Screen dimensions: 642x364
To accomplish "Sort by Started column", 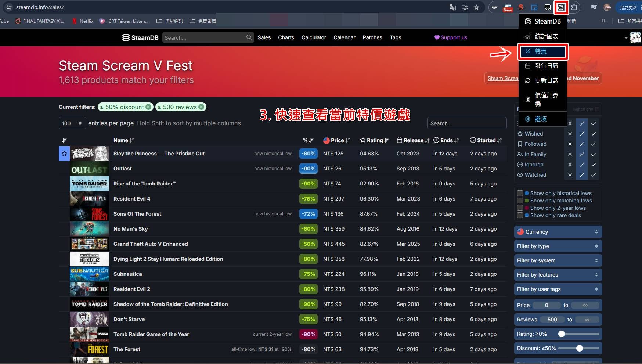I will pos(486,140).
